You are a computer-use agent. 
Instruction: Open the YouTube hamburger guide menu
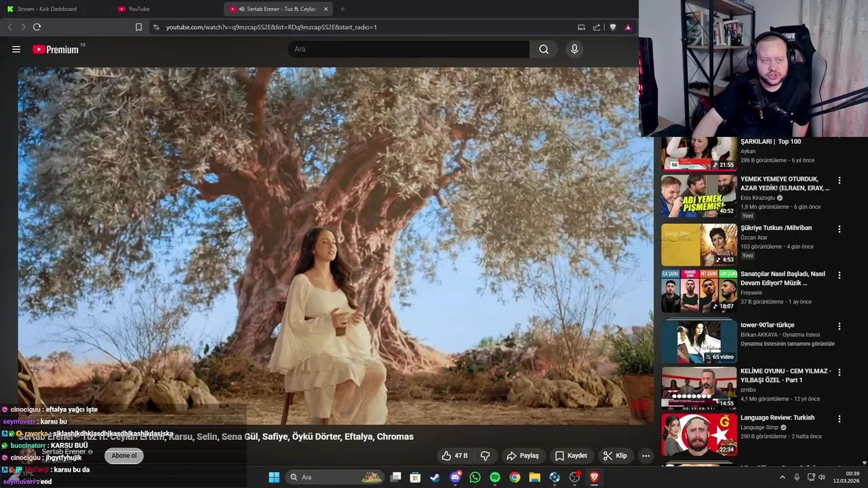(x=16, y=49)
